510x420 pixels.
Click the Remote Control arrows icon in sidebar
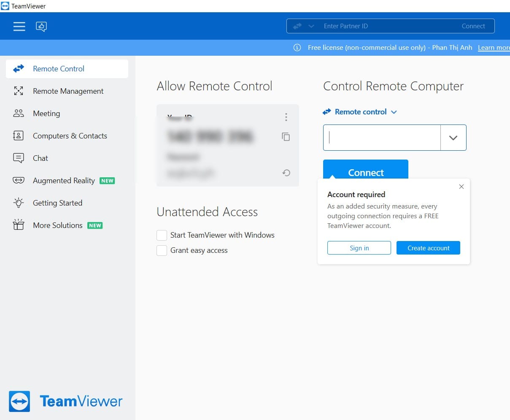click(x=19, y=68)
